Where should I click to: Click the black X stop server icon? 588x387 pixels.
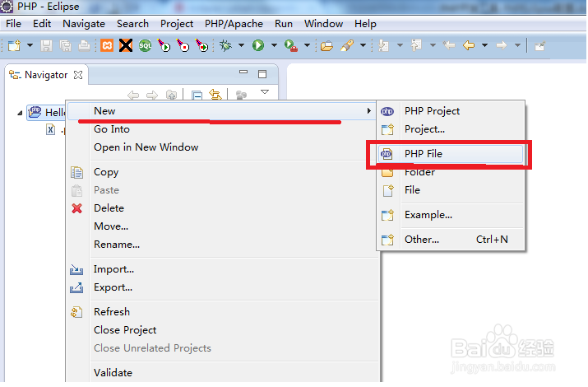(126, 46)
